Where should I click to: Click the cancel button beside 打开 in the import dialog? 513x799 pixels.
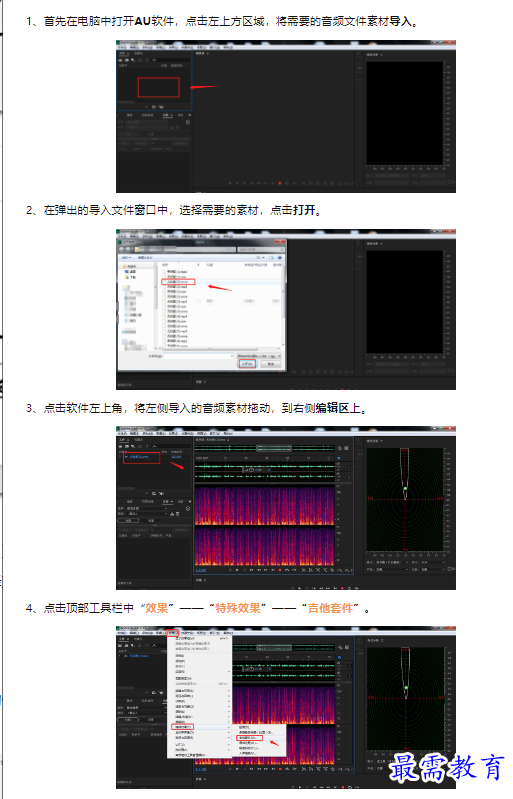point(271,364)
